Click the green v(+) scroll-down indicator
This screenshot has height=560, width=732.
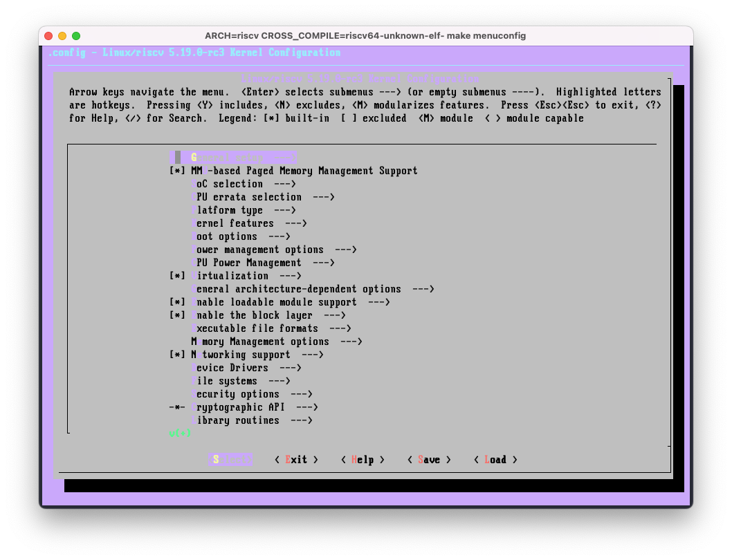point(180,433)
